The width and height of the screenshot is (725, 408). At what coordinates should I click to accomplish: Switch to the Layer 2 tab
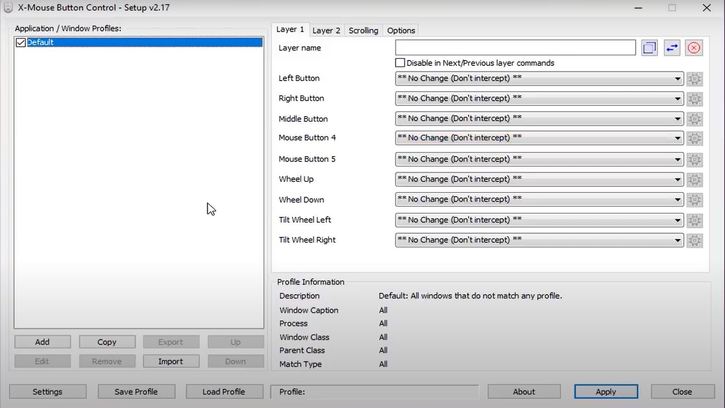[326, 31]
